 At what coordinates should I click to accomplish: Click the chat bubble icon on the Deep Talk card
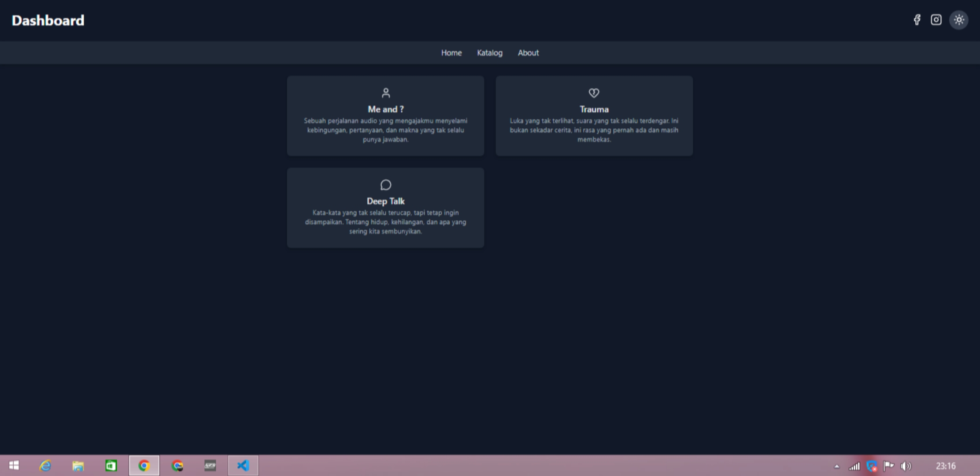click(386, 185)
